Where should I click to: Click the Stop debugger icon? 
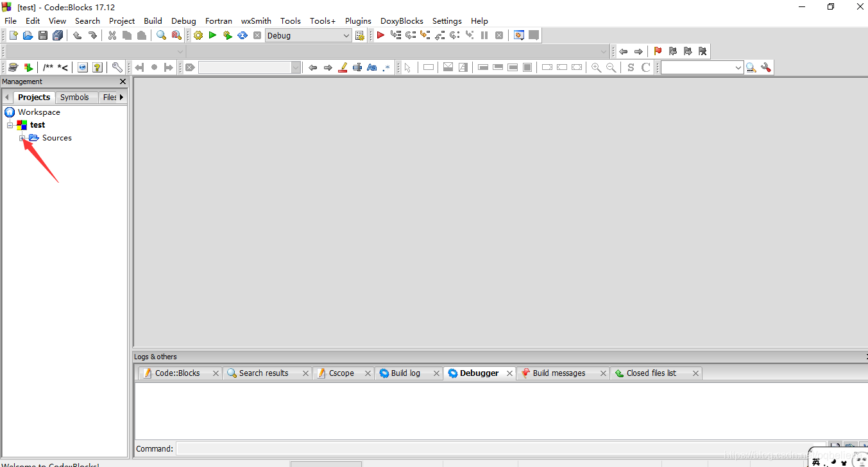(499, 36)
